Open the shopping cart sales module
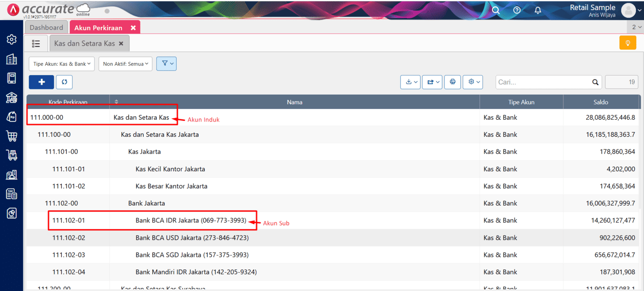 12,136
